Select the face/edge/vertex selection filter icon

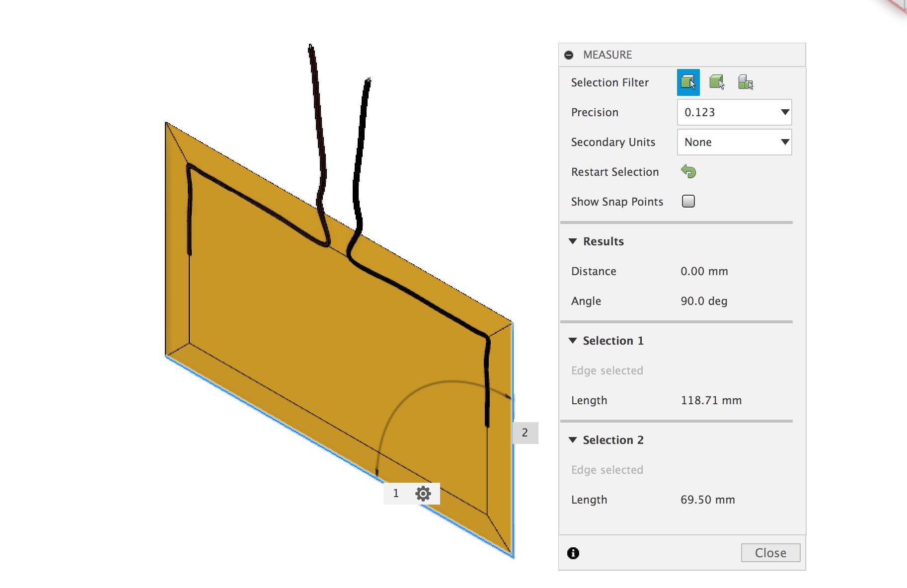pos(688,82)
